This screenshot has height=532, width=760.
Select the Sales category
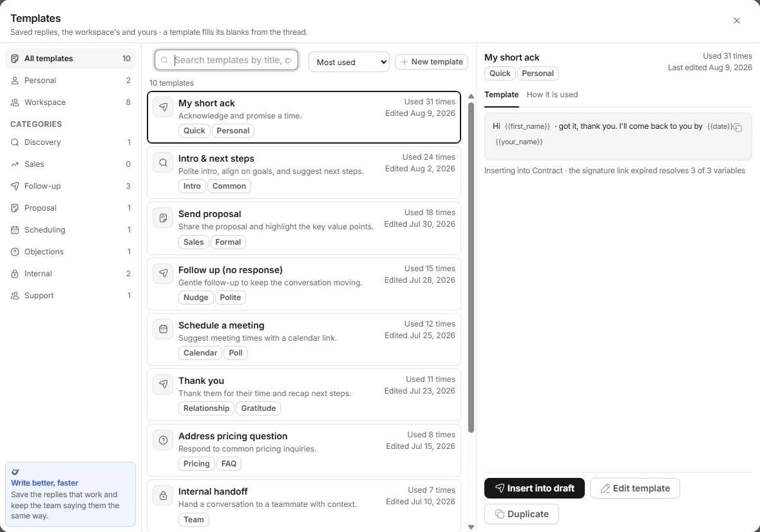(x=70, y=164)
